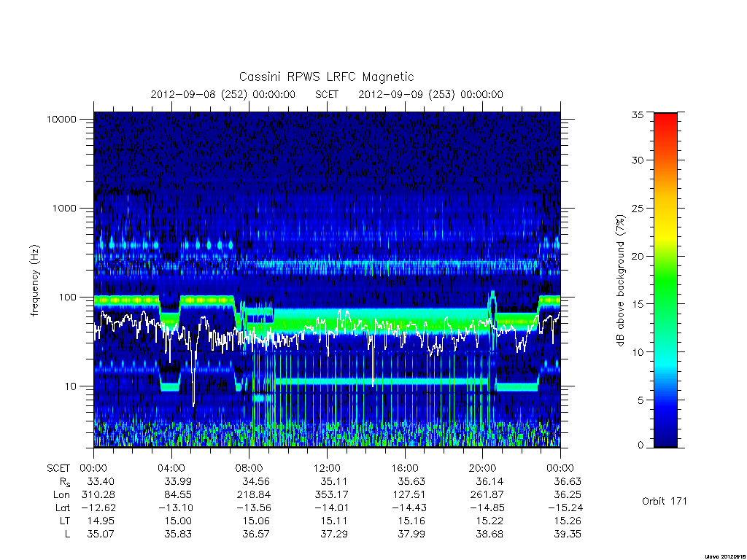Click L-shell value '39.35'

coord(568,534)
